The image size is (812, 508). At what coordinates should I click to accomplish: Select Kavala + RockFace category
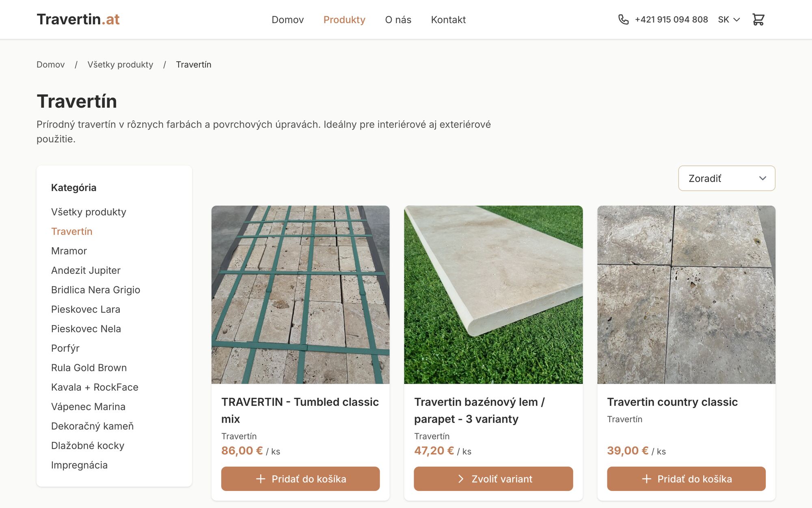[95, 387]
